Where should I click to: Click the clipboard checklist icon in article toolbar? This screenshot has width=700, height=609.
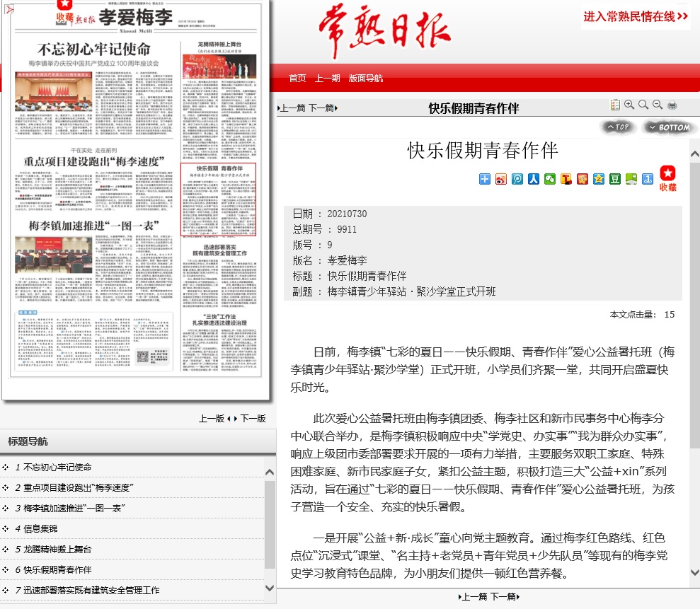[x=615, y=105]
